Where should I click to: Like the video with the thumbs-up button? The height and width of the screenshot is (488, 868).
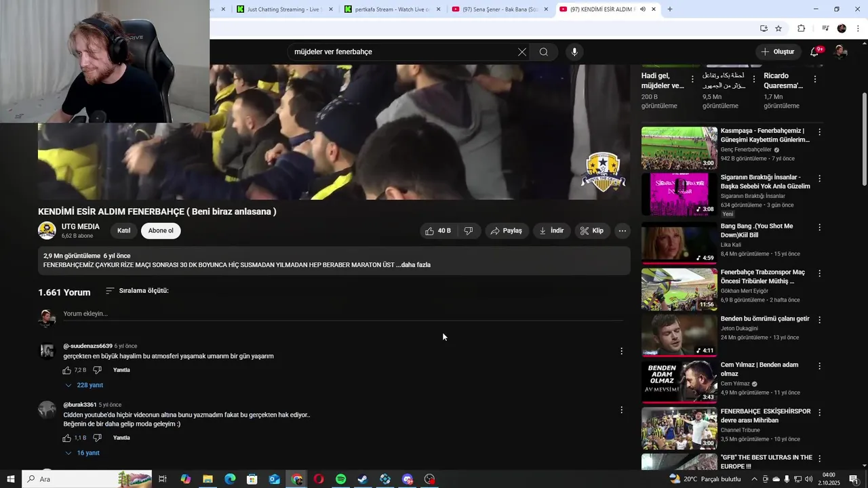(438, 231)
